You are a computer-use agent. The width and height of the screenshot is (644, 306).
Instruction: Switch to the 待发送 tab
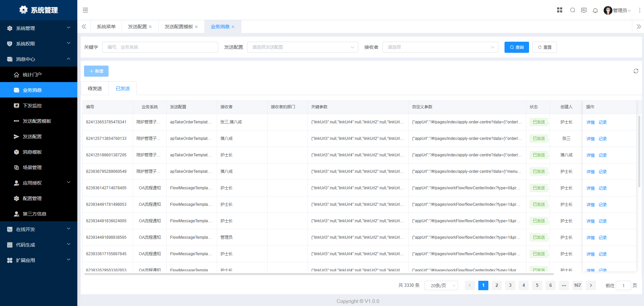click(95, 88)
